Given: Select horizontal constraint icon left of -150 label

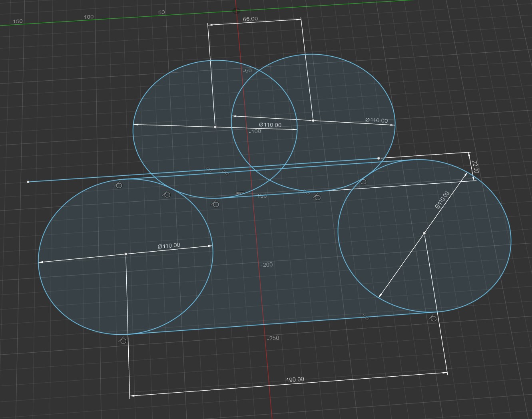Looking at the screenshot, I should (240, 194).
